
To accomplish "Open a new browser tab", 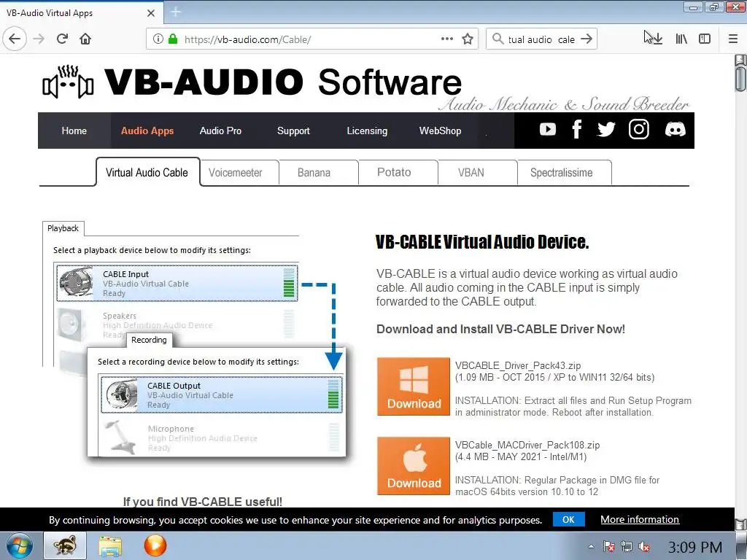I will (175, 12).
